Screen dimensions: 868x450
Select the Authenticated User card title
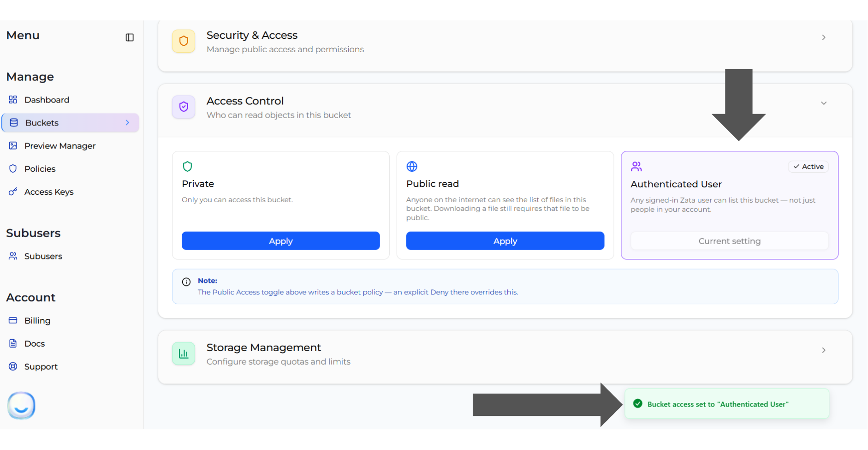point(676,184)
